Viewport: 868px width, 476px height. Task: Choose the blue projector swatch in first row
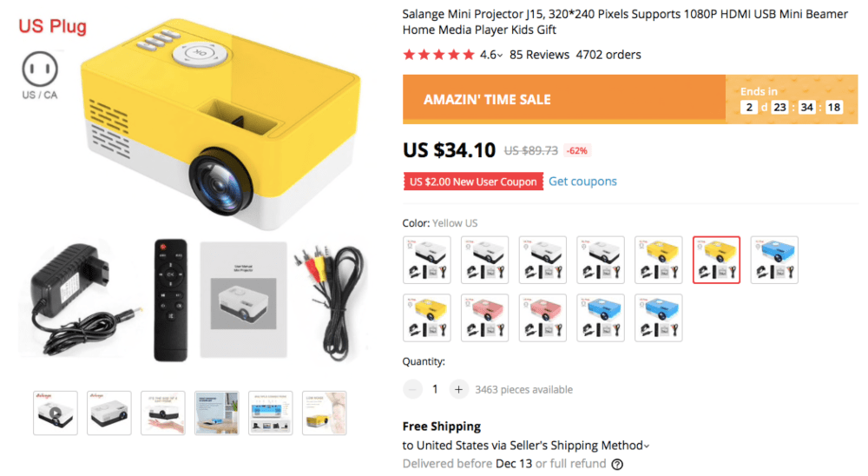click(x=773, y=260)
